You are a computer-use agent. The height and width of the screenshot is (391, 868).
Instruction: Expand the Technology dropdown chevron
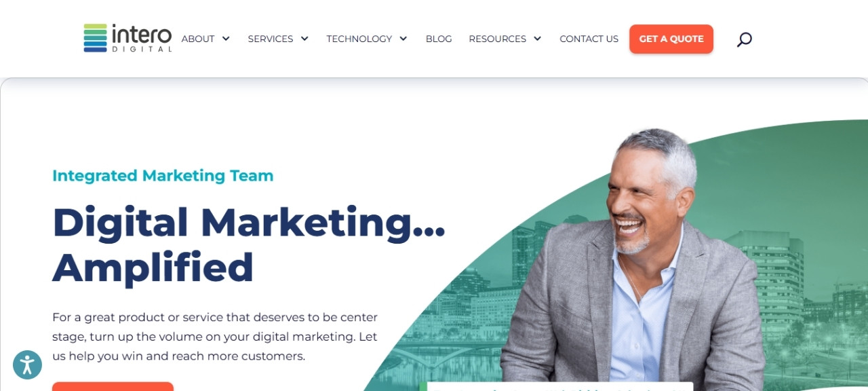(403, 39)
